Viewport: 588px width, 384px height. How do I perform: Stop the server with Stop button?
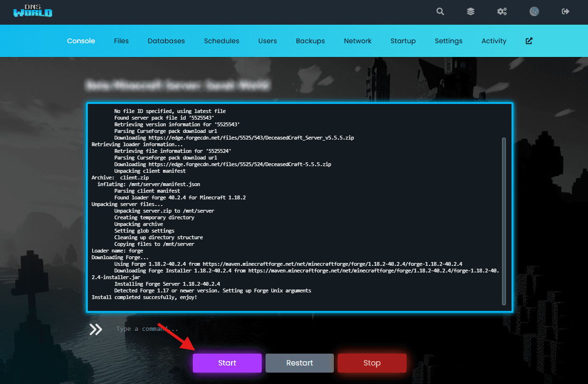coord(372,363)
